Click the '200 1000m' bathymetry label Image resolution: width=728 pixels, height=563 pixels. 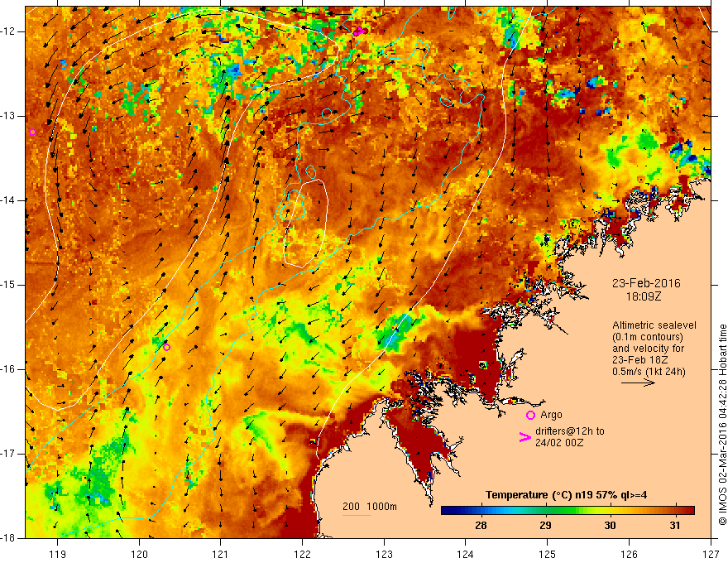(370, 507)
